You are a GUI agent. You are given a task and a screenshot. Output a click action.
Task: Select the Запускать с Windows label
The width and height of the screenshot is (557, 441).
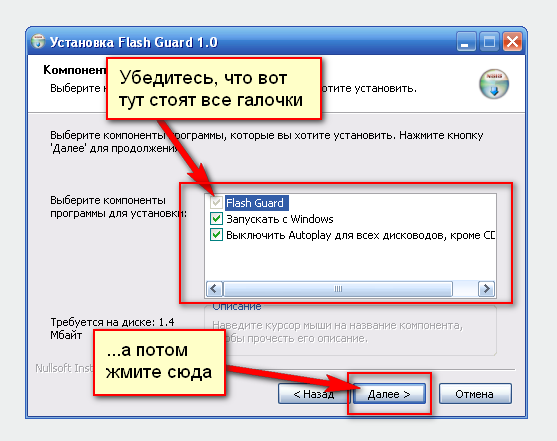click(280, 219)
